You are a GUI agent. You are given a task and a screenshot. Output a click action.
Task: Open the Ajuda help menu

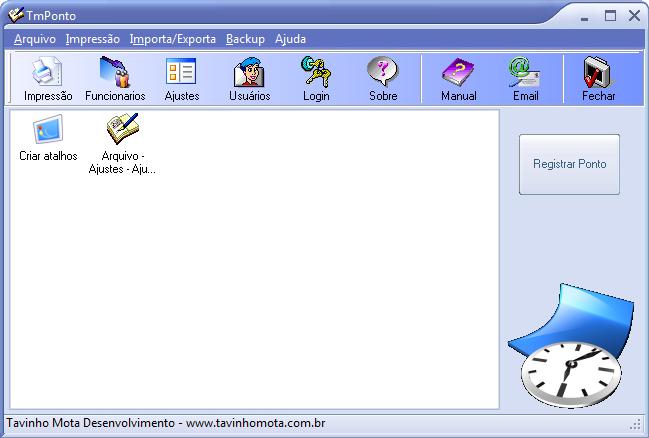pyautogui.click(x=290, y=39)
